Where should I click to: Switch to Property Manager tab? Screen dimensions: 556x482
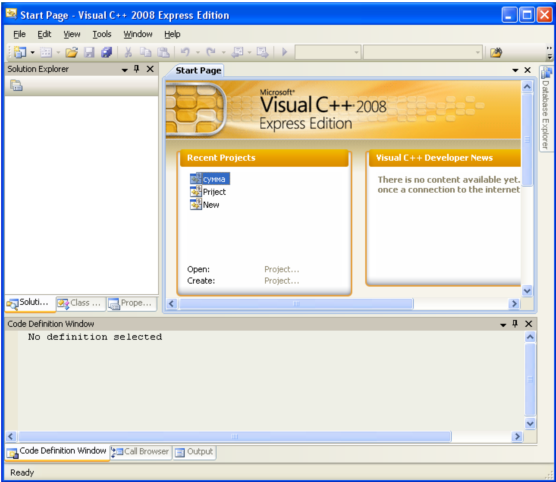coord(132,304)
